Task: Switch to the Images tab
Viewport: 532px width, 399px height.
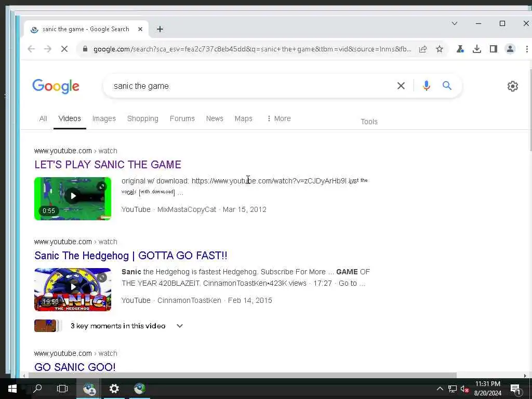Action: pyautogui.click(x=104, y=118)
